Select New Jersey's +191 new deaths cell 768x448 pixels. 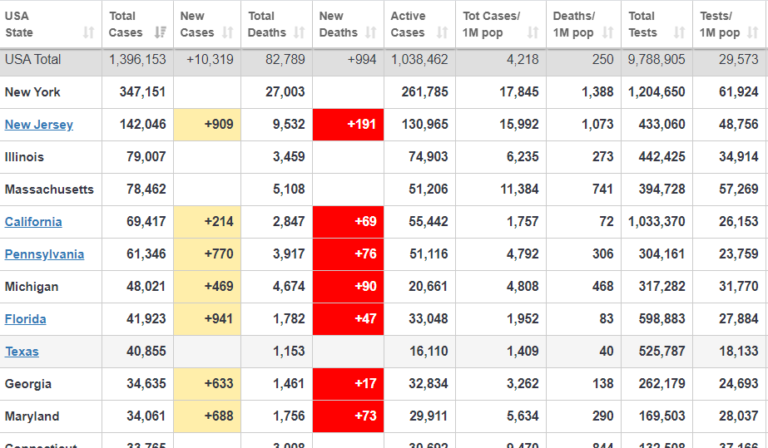[x=348, y=125]
